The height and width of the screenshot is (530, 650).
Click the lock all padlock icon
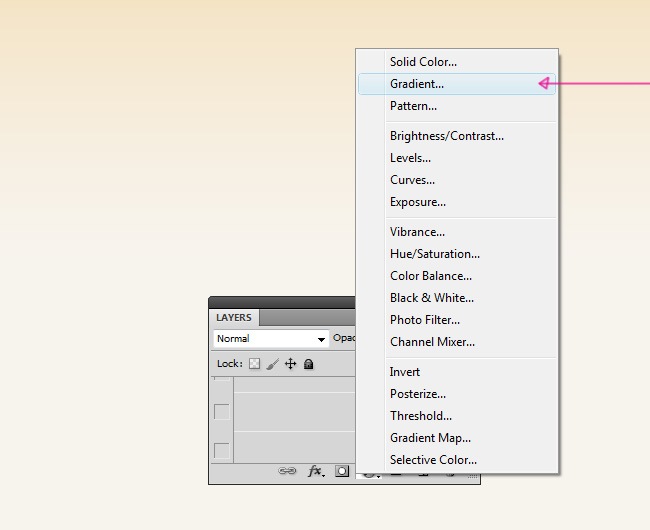click(309, 364)
